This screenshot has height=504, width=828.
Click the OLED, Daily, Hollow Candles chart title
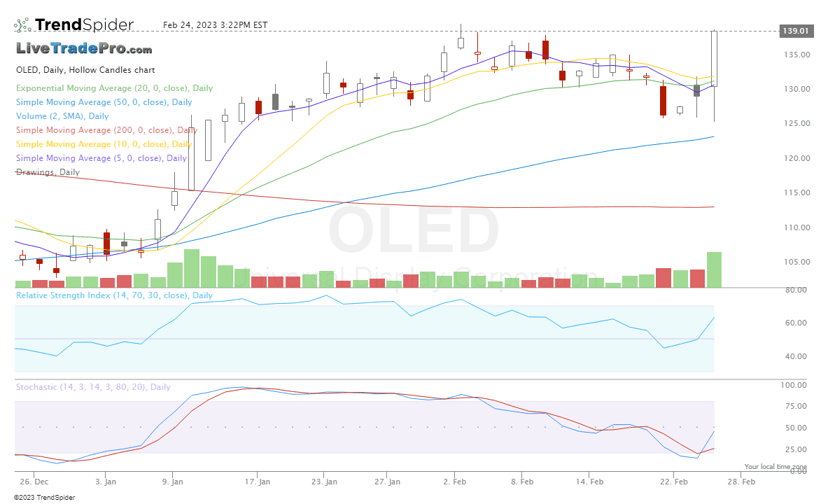pyautogui.click(x=85, y=70)
